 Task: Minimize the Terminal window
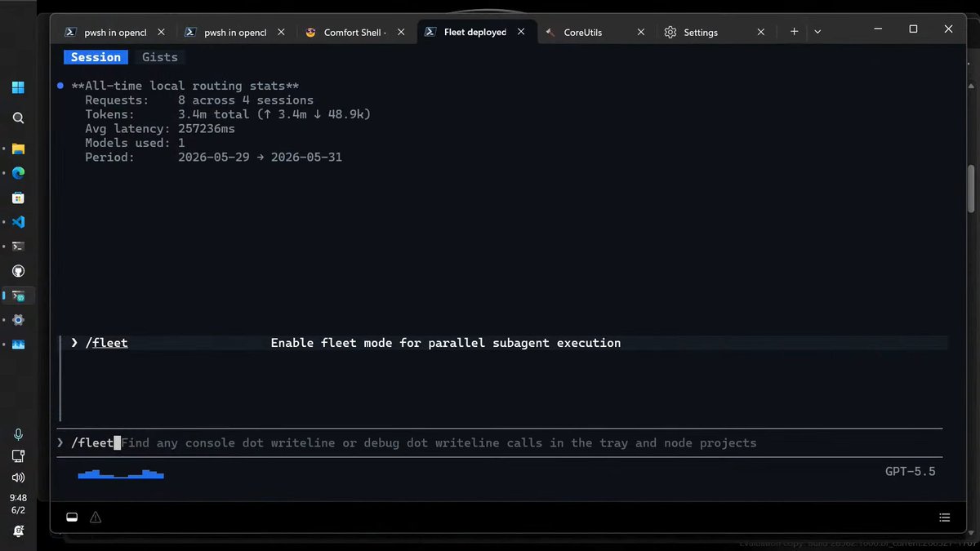(878, 29)
